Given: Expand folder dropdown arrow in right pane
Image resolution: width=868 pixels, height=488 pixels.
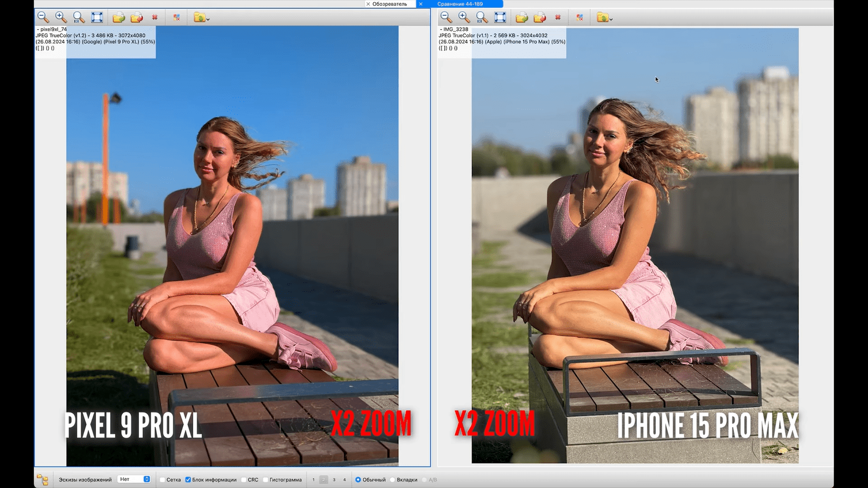Looking at the screenshot, I should pyautogui.click(x=611, y=19).
